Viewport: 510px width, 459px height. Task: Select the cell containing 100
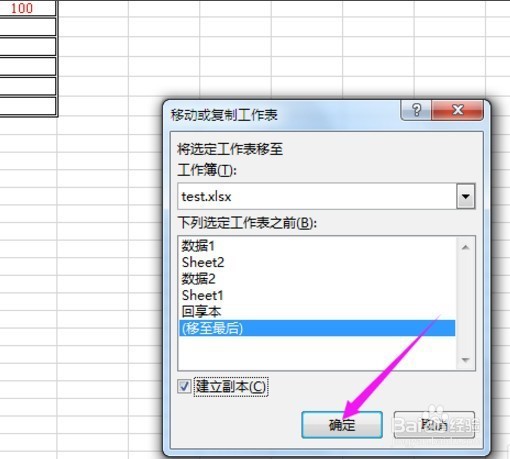(x=28, y=8)
